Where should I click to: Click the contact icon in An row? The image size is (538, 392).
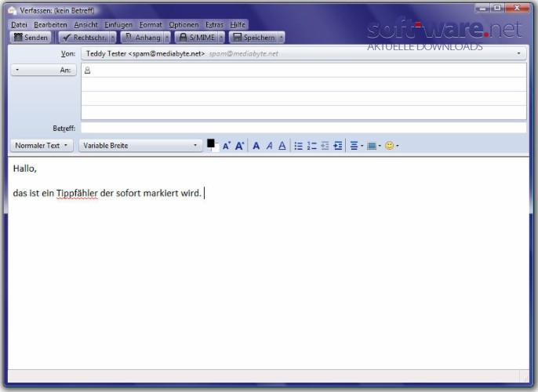(x=88, y=71)
